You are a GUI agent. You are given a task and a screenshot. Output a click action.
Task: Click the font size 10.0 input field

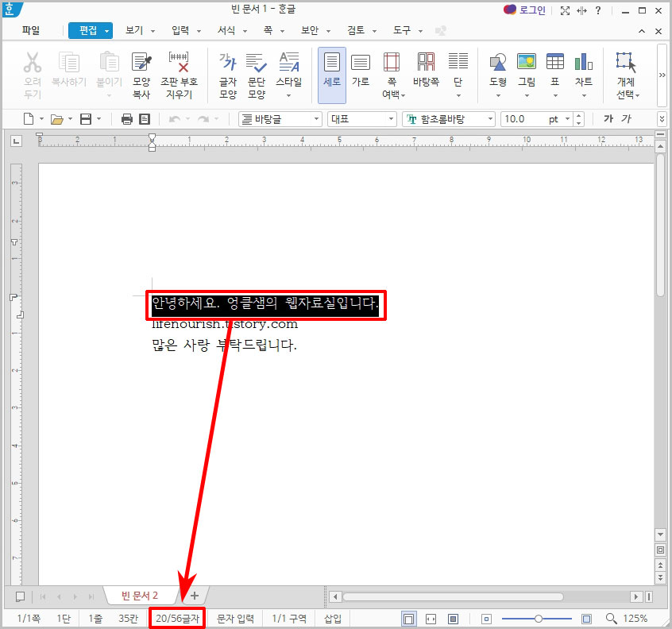click(524, 119)
